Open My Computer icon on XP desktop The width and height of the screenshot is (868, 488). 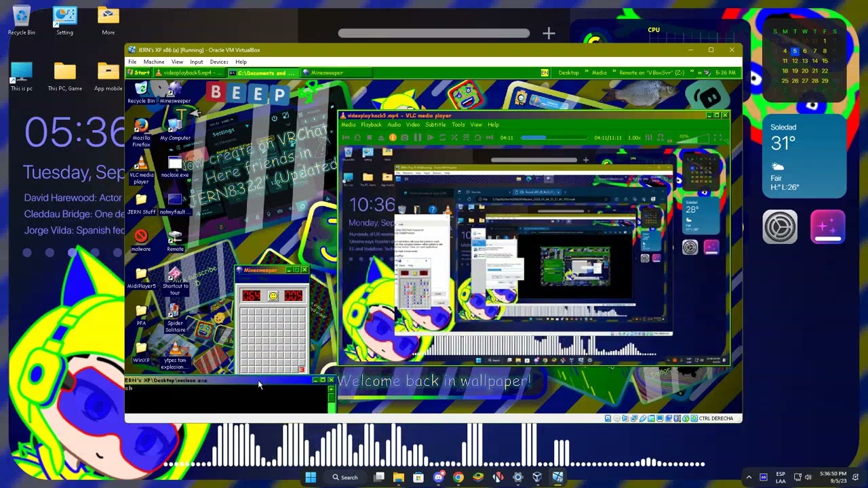click(175, 129)
